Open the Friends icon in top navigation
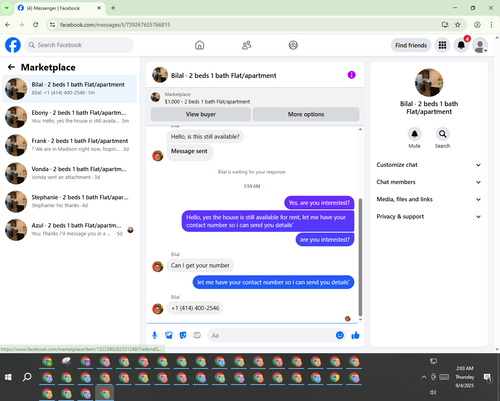Image resolution: width=500 pixels, height=401 pixels. (x=246, y=45)
